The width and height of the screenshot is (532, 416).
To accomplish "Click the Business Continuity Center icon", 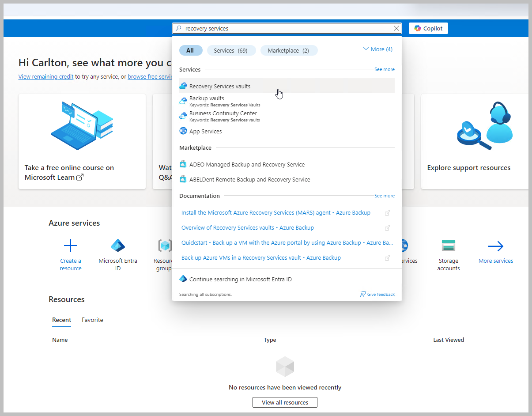I will (x=183, y=116).
